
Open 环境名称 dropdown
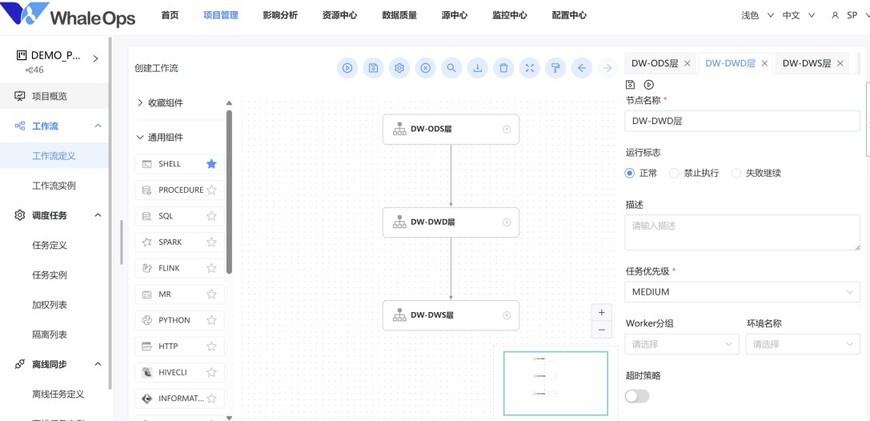(803, 344)
